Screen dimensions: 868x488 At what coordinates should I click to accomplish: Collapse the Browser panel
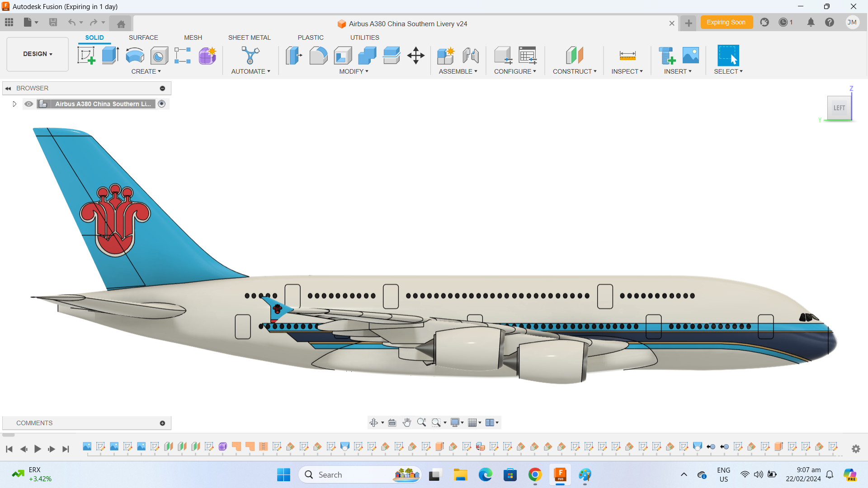coord(8,88)
